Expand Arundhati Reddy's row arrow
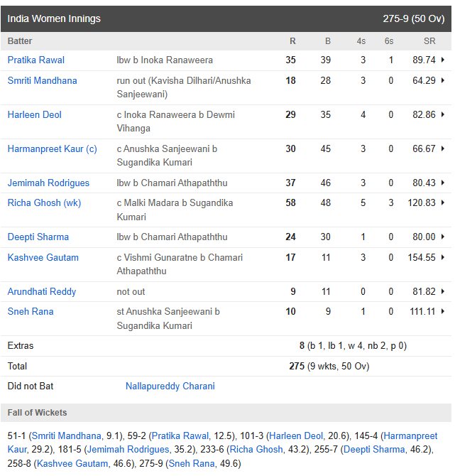 443,291
